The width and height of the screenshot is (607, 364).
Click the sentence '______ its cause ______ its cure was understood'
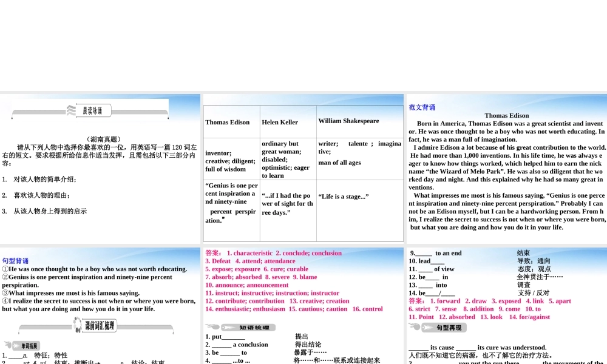click(477, 348)
